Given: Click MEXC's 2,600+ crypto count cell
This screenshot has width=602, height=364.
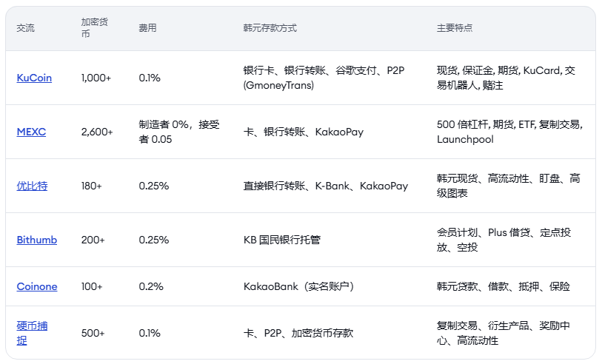Looking at the screenshot, I should pyautogui.click(x=97, y=132).
